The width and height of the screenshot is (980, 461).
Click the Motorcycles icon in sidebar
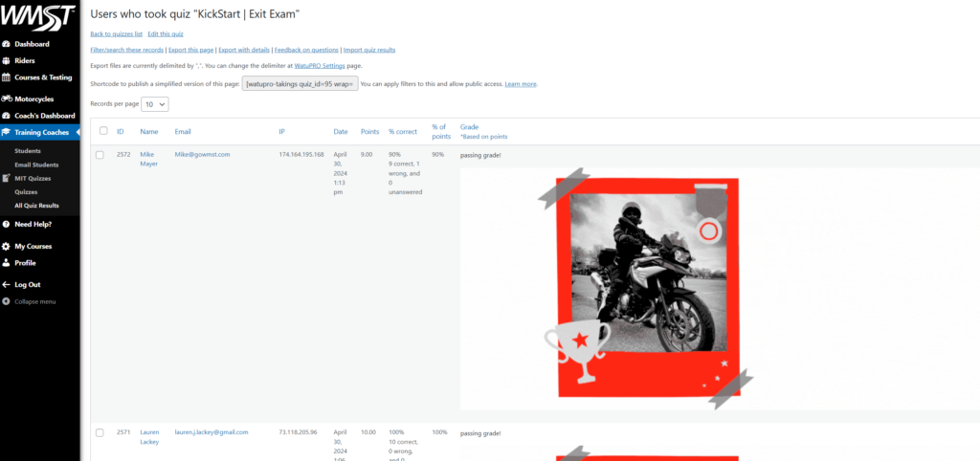7,99
